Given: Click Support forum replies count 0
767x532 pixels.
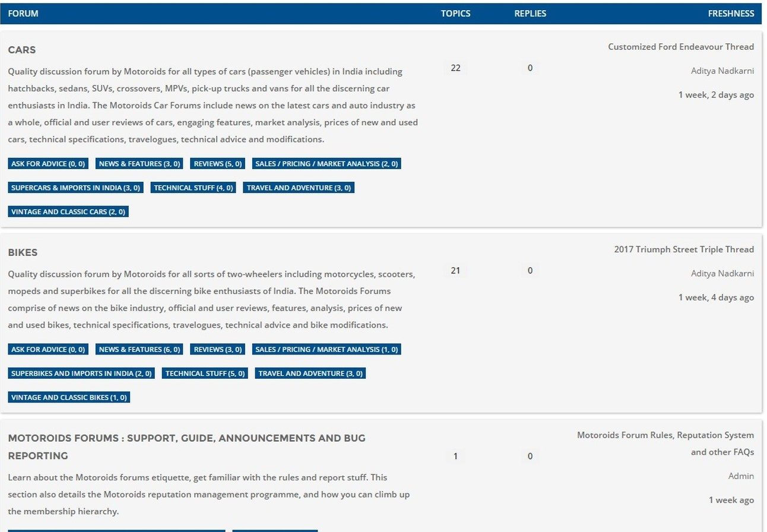Looking at the screenshot, I should tap(530, 457).
